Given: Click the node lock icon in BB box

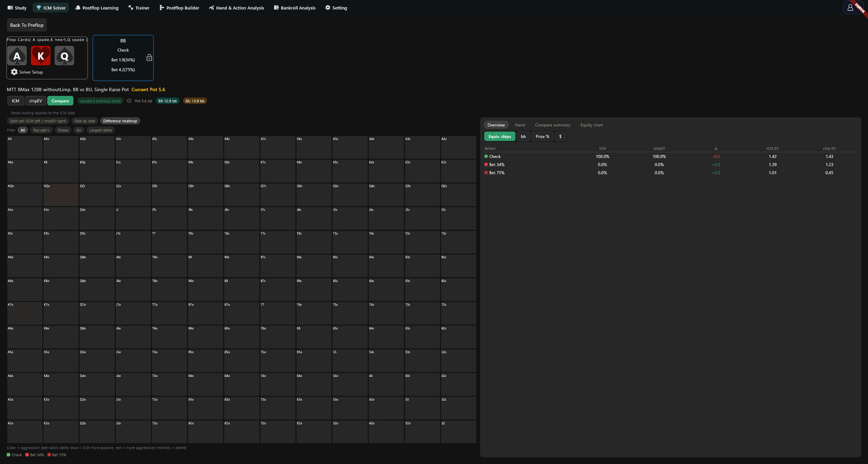Looking at the screenshot, I should [x=149, y=58].
